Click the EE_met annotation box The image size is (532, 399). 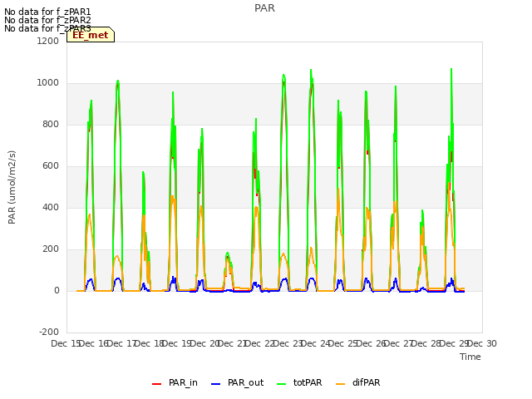[x=91, y=35]
